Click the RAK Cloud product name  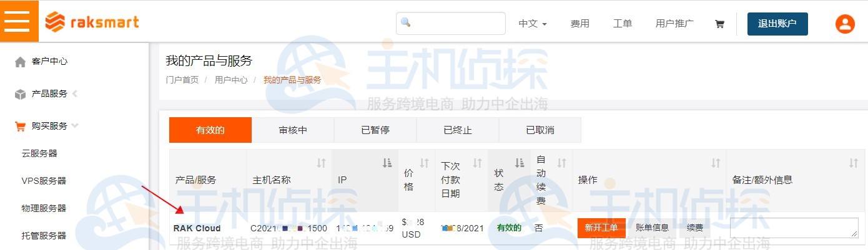click(x=197, y=228)
